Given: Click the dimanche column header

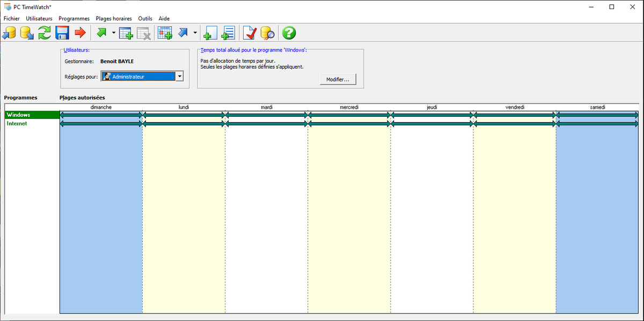Looking at the screenshot, I should [x=101, y=107].
